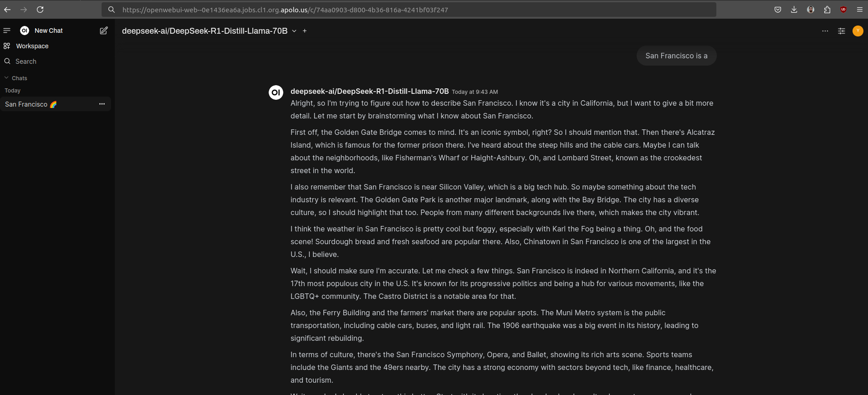Save the page to Pocket

778,10
